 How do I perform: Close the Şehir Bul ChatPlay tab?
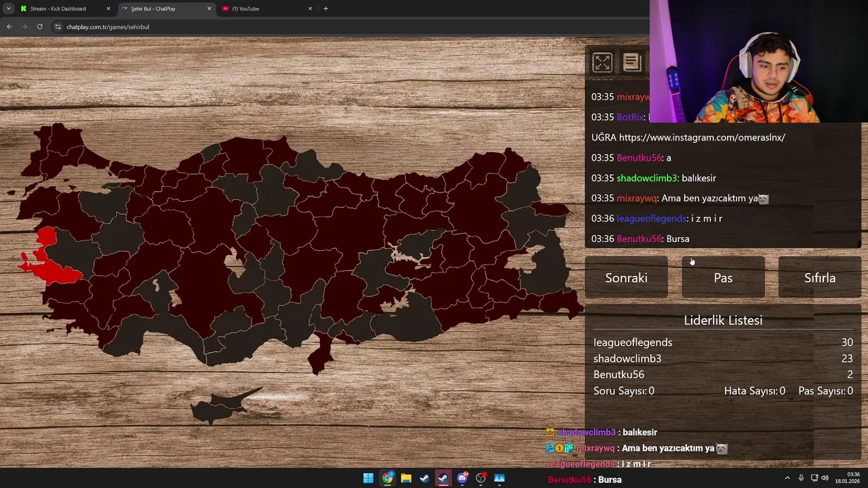[x=209, y=9]
